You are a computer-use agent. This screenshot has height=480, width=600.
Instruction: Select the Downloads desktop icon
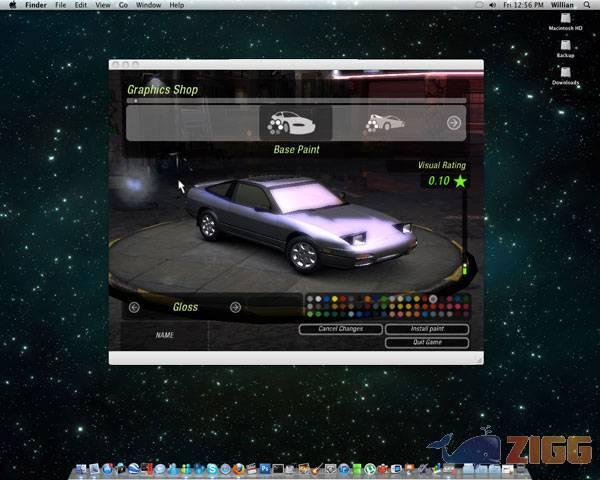pos(565,76)
